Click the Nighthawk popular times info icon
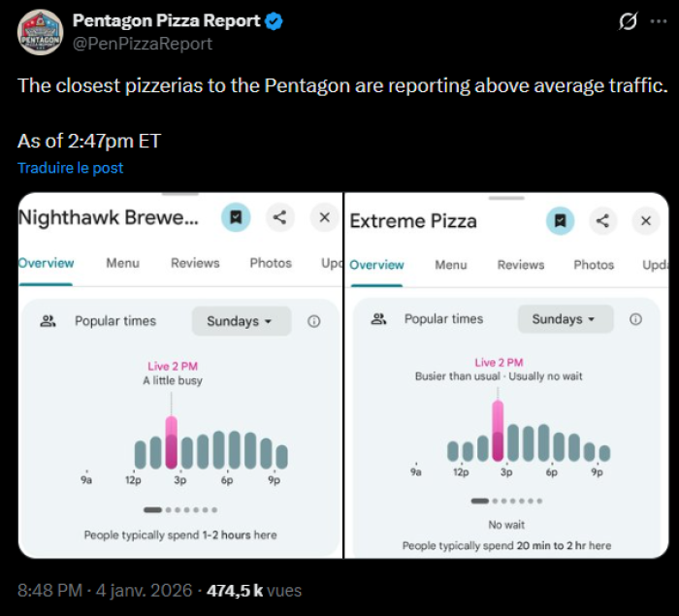The height and width of the screenshot is (616, 679). tap(313, 321)
